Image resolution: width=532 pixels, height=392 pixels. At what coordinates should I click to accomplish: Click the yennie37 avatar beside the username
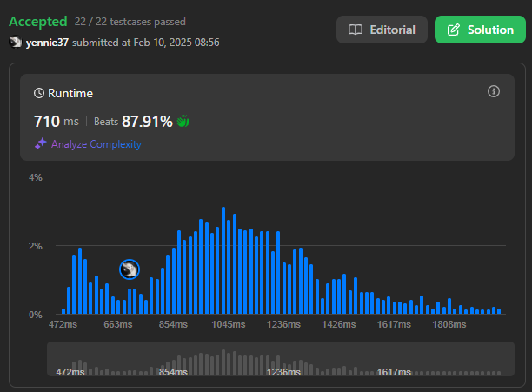coord(16,43)
